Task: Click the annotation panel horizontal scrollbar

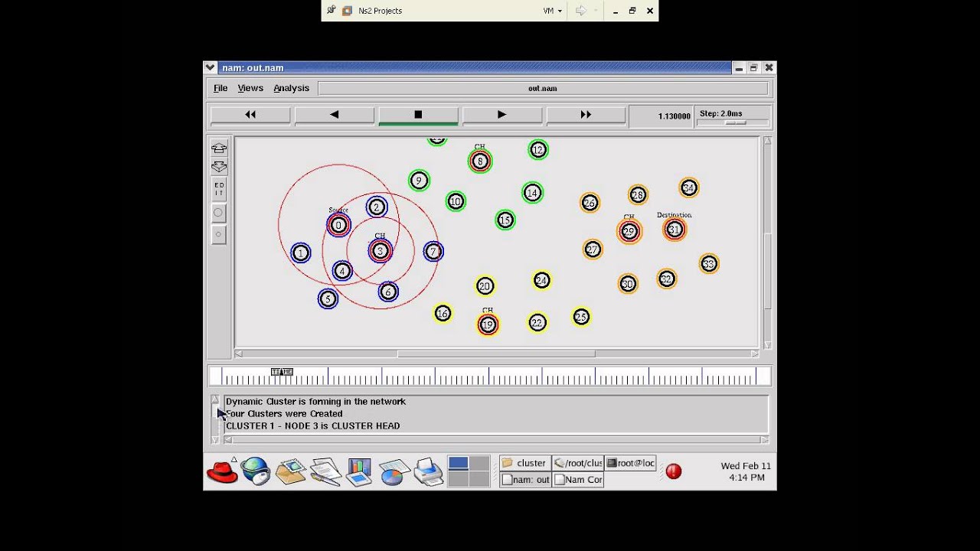Action: 496,439
